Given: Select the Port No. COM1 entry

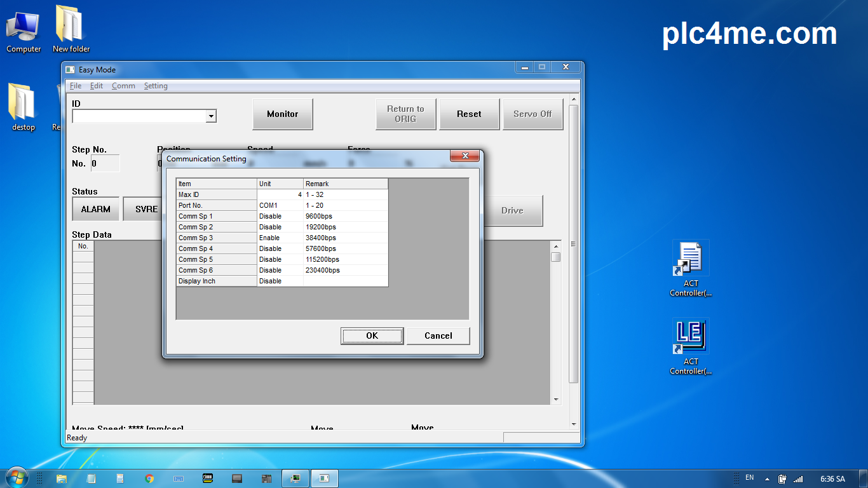Looking at the screenshot, I should [280, 205].
